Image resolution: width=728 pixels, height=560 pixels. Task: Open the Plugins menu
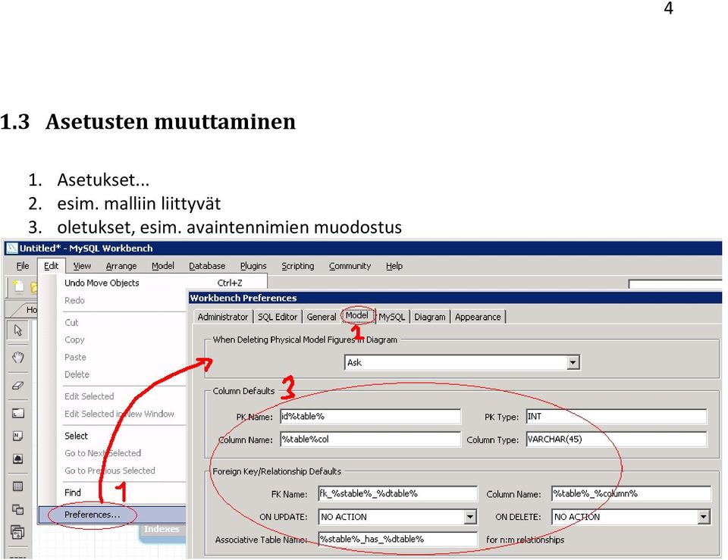[253, 266]
